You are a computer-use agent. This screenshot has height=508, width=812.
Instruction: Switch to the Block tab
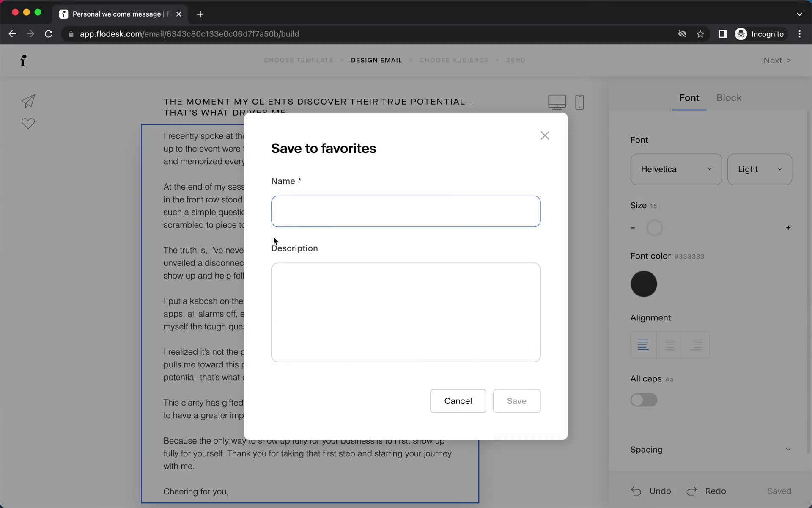pyautogui.click(x=728, y=98)
